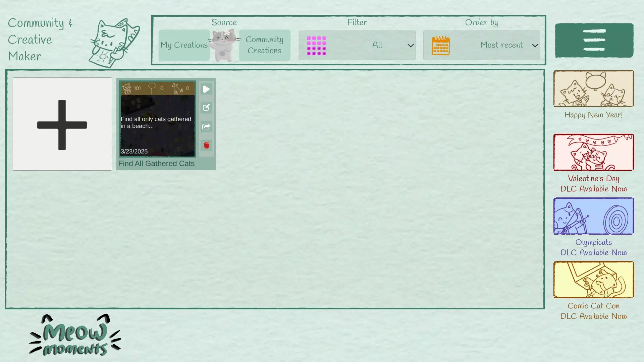This screenshot has height=362, width=644.
Task: Switch source to Community Creations
Action: point(264,45)
